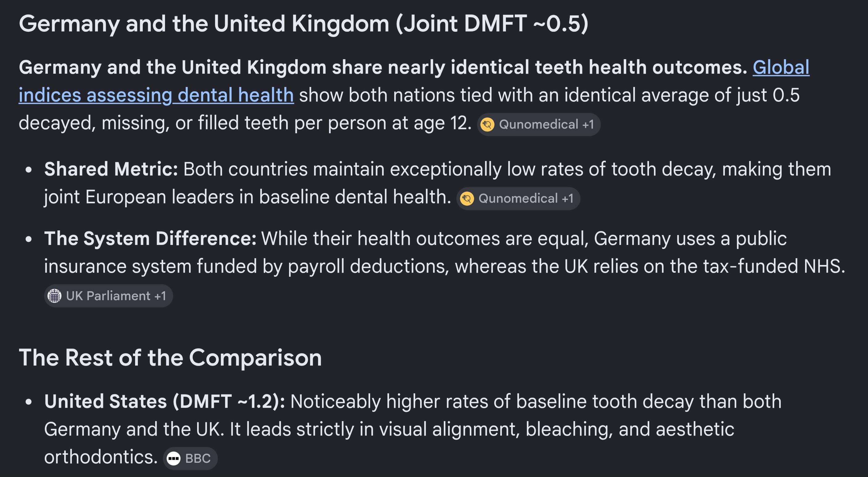Expand '+1' in the Shared Metric Qunomedical chip
The height and width of the screenshot is (477, 868).
568,199
